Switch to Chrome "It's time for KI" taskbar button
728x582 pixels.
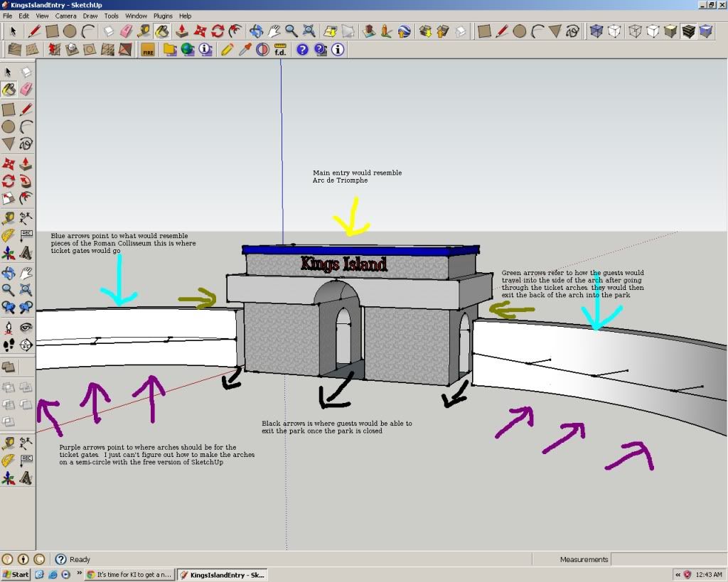pos(129,574)
